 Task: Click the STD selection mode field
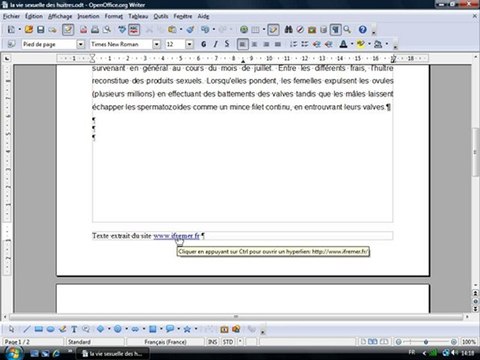(x=228, y=342)
